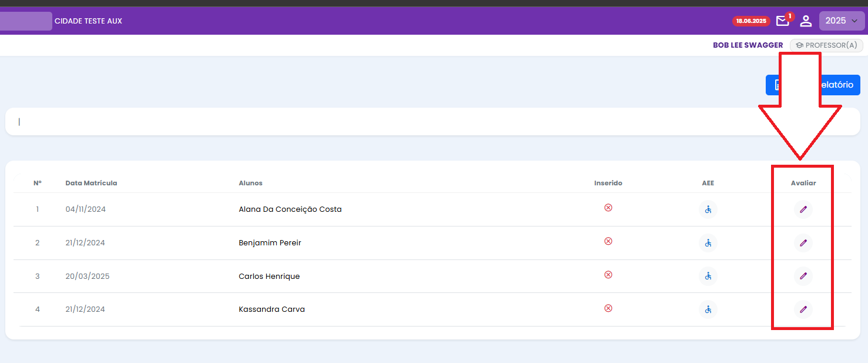This screenshot has height=363, width=868.
Task: Click the Inserido column header
Action: [x=608, y=183]
